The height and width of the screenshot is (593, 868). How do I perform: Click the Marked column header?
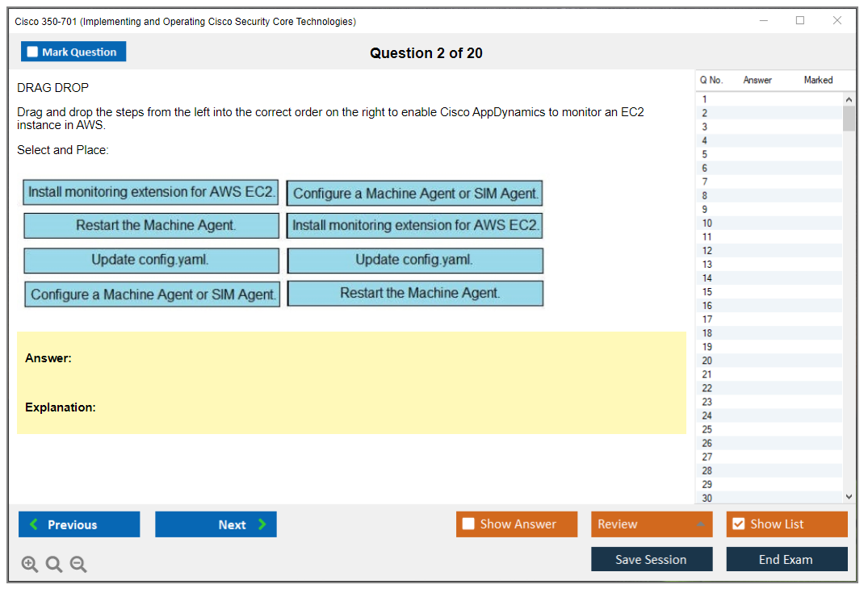[818, 80]
